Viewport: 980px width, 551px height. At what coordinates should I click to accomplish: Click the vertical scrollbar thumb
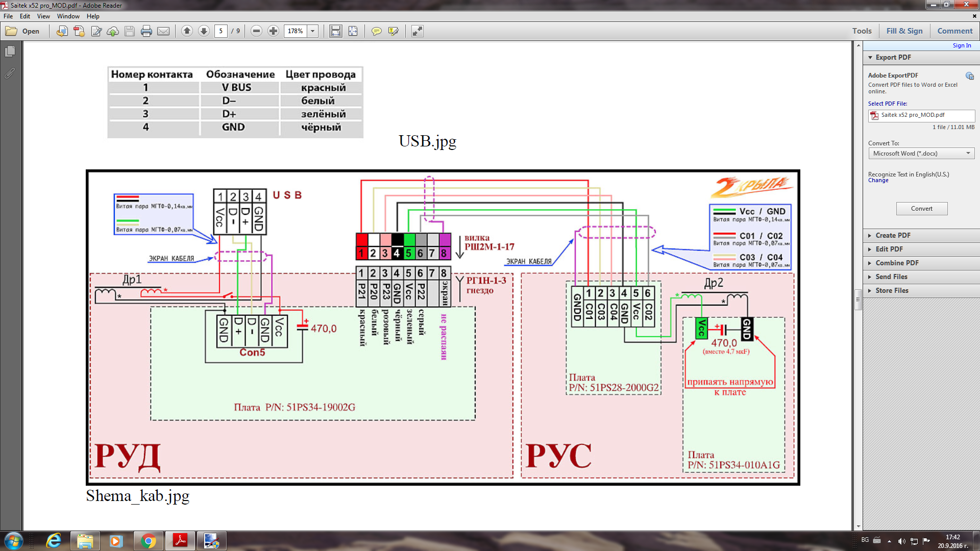[859, 300]
